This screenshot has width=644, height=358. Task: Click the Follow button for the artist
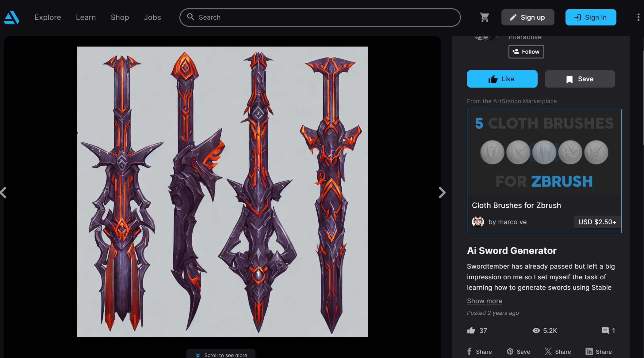tap(526, 51)
